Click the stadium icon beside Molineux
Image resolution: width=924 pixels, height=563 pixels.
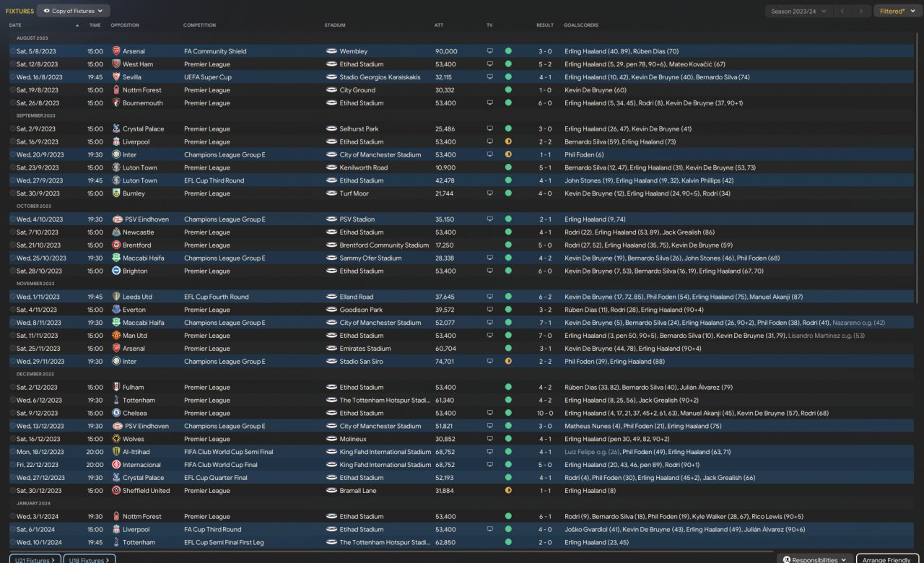pos(332,439)
